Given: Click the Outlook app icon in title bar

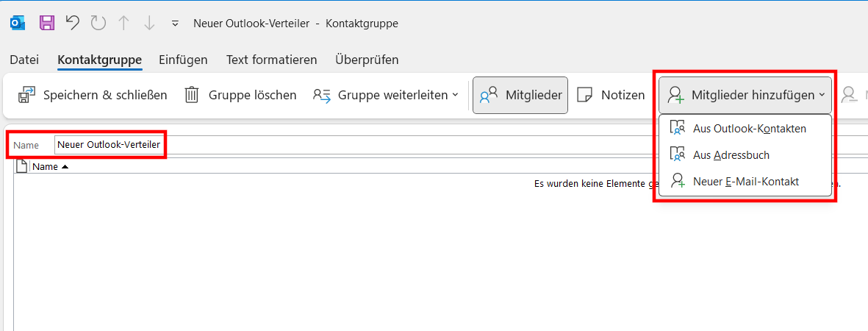Looking at the screenshot, I should point(18,24).
